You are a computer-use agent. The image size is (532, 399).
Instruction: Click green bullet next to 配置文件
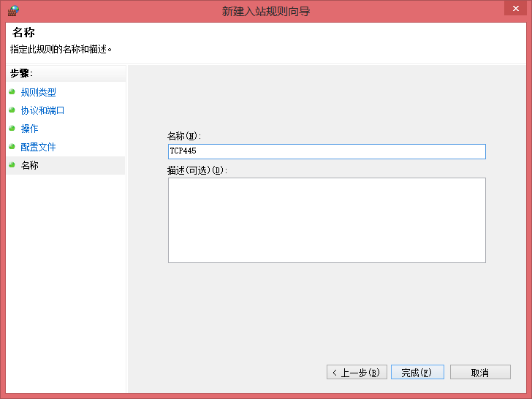12,147
